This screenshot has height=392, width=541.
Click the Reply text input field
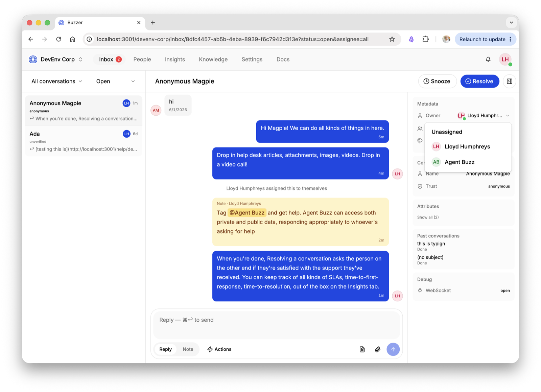276,325
